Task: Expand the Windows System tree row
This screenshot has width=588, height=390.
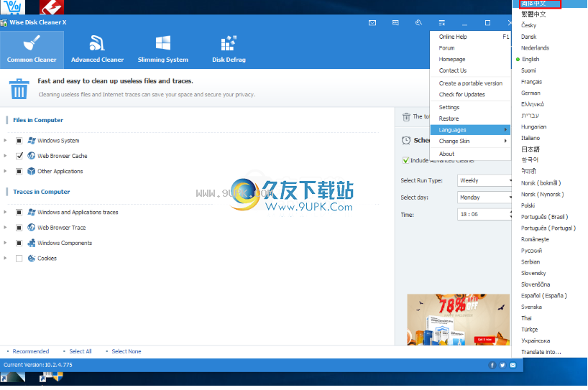Action: tap(5, 141)
